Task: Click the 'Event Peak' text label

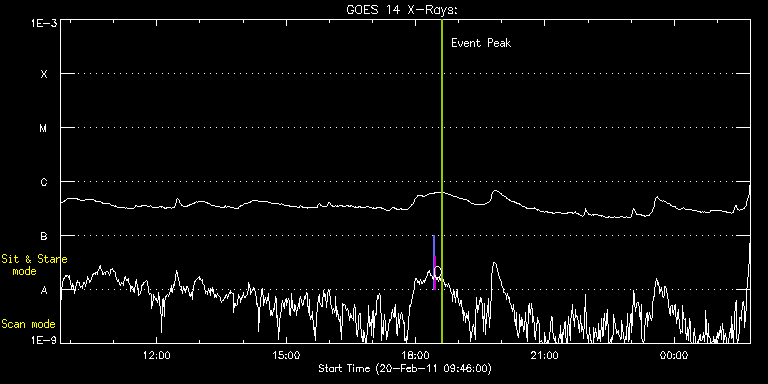Action: 480,43
